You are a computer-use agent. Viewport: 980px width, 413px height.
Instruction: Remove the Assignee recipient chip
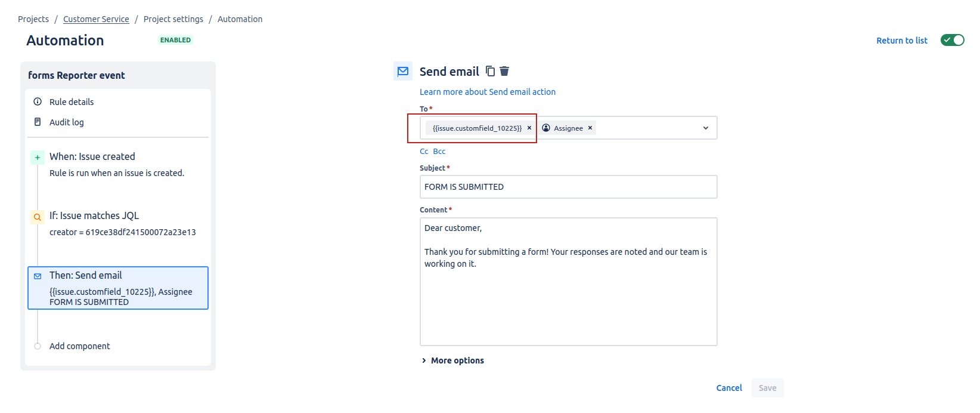click(x=590, y=128)
